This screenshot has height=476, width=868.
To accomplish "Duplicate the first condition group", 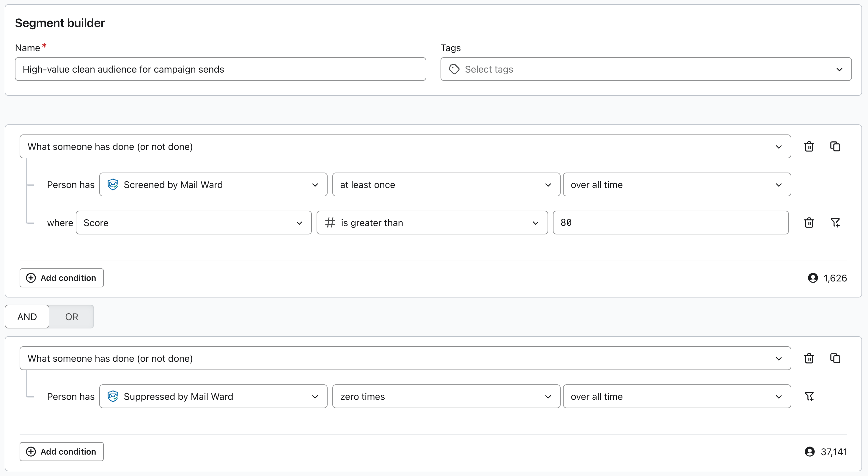I will coord(835,147).
